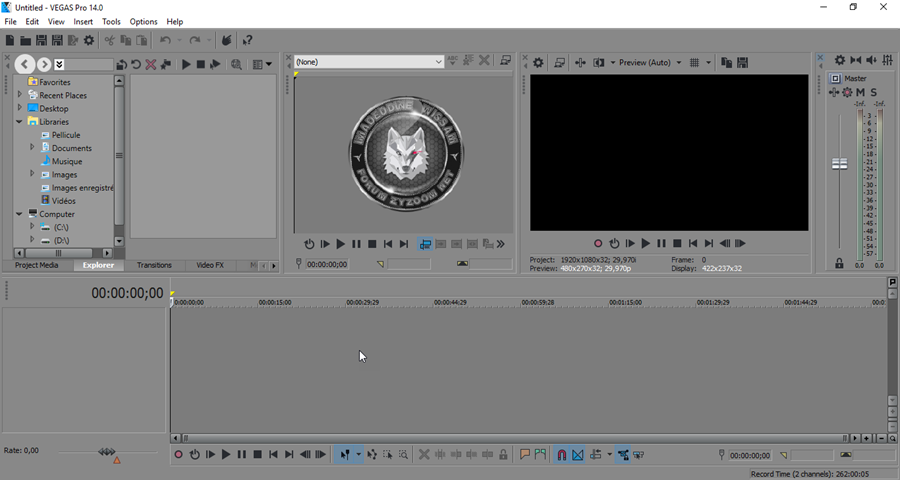Open the Insert menu
Screen dimensions: 900x480
(83, 21)
